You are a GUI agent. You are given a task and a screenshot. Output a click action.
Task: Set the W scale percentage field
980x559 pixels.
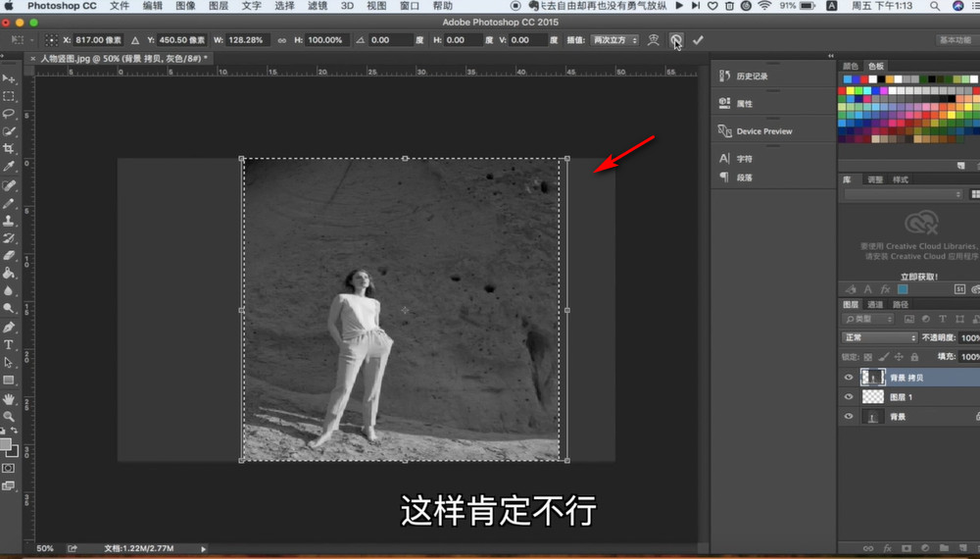248,40
